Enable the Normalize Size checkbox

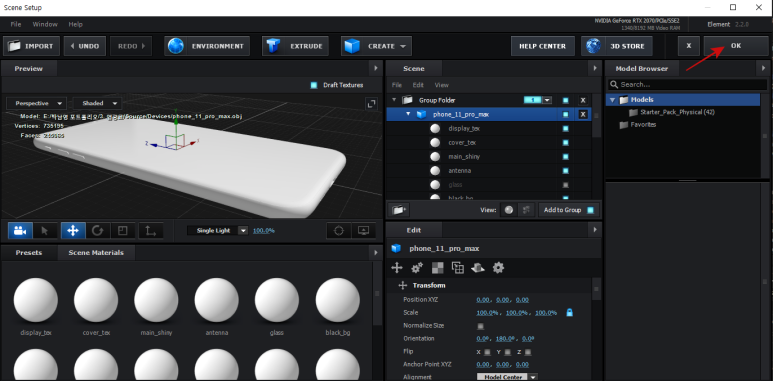481,326
